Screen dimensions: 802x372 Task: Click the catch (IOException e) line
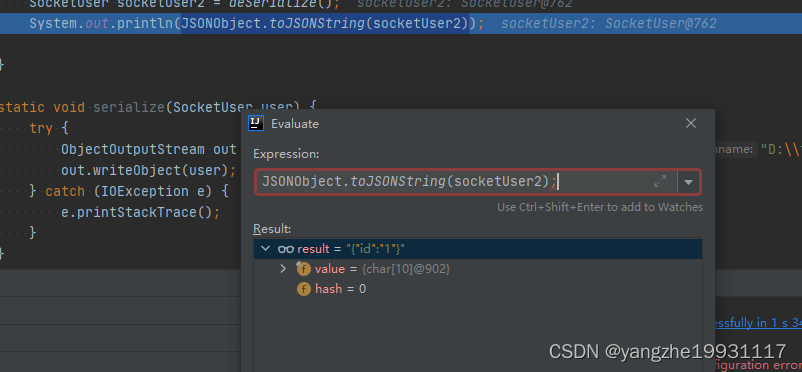tap(129, 191)
